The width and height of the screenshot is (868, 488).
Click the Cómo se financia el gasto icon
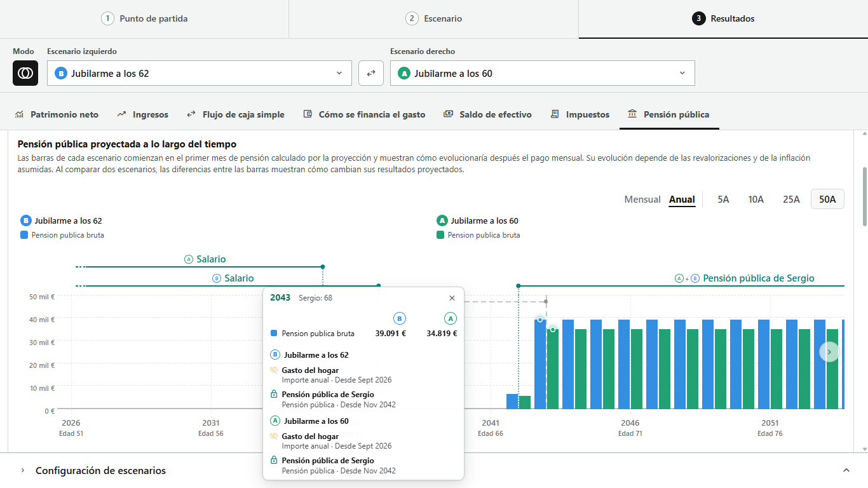[308, 114]
